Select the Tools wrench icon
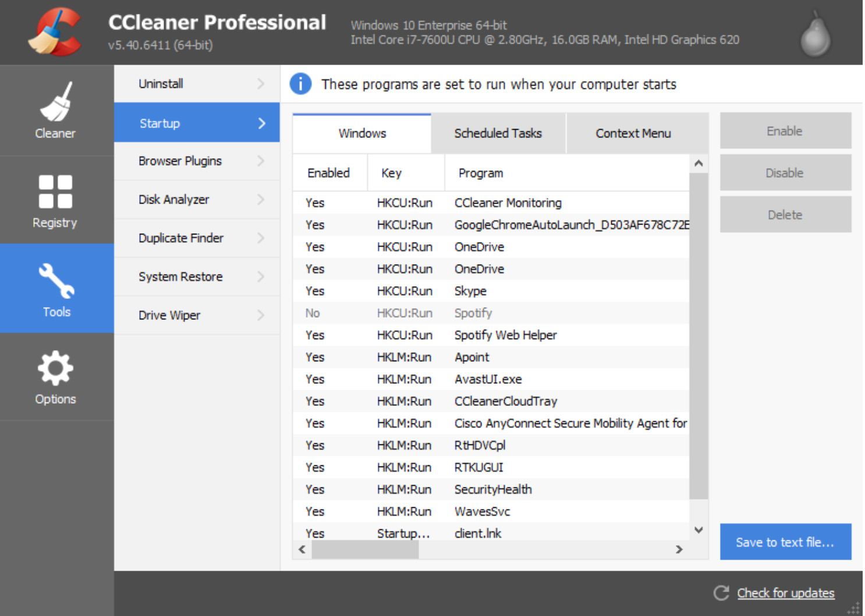This screenshot has height=616, width=865. pos(56,280)
